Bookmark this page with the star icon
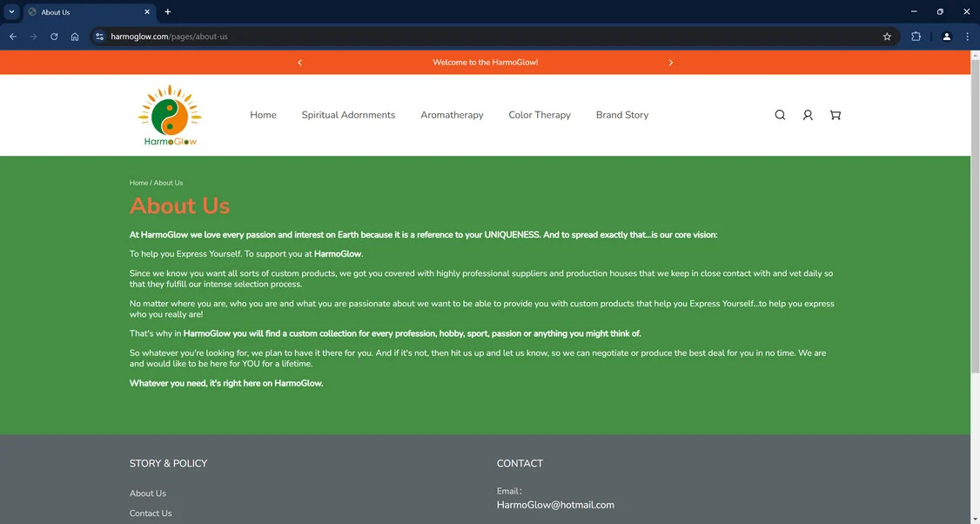The height and width of the screenshot is (524, 980). [887, 37]
